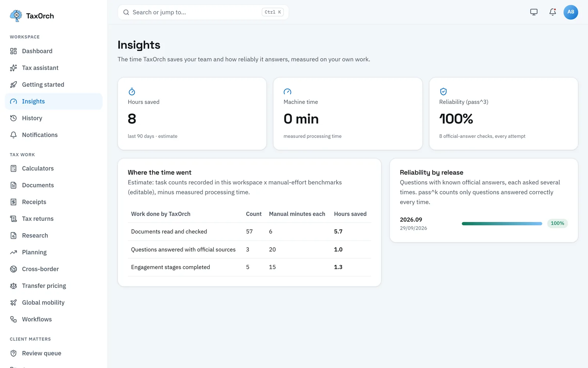Viewport: 588px width, 368px height.
Task: Click the Global mobility plane icon
Action: pos(14,302)
